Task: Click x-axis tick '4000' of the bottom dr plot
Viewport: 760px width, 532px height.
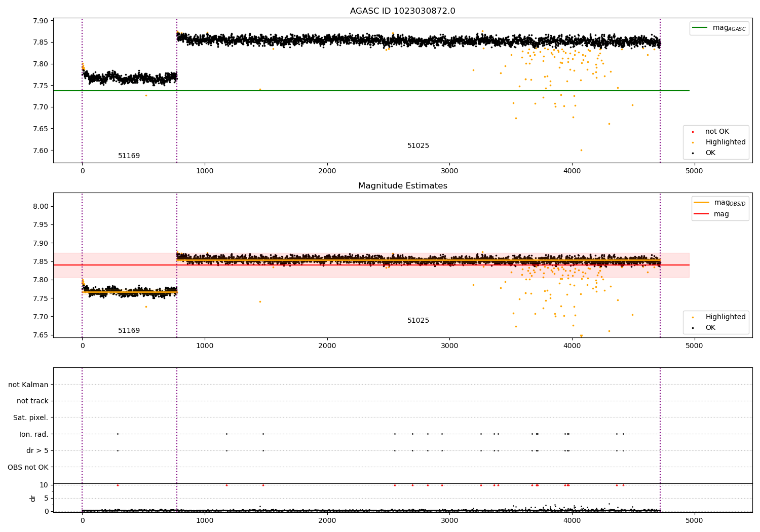Action: 572,520
